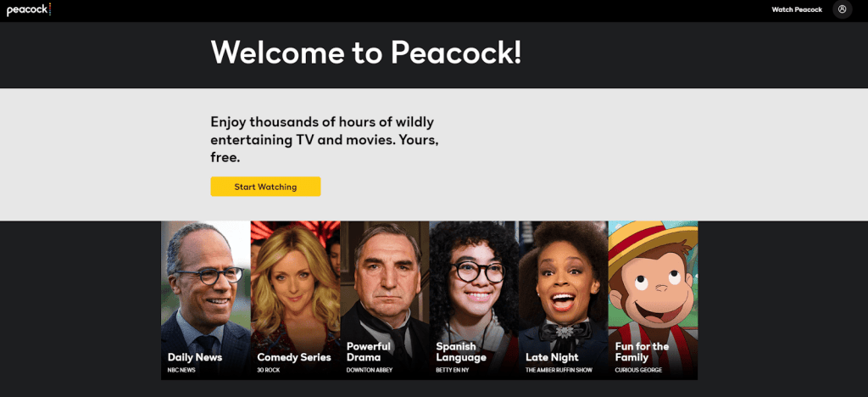Open the Comedy Series 30 Rock tile
The width and height of the screenshot is (868, 397).
[x=296, y=300]
